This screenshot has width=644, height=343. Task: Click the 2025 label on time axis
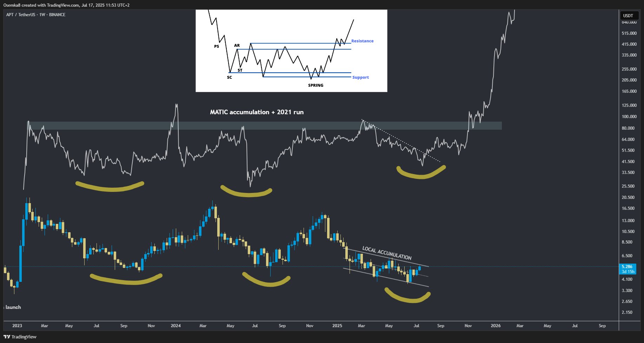pyautogui.click(x=337, y=326)
